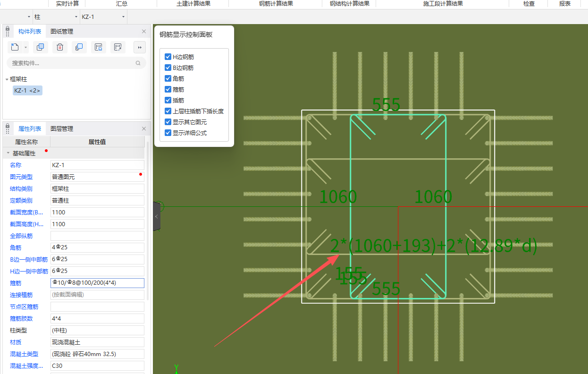Disable 显示详细公式 checkbox

point(168,133)
